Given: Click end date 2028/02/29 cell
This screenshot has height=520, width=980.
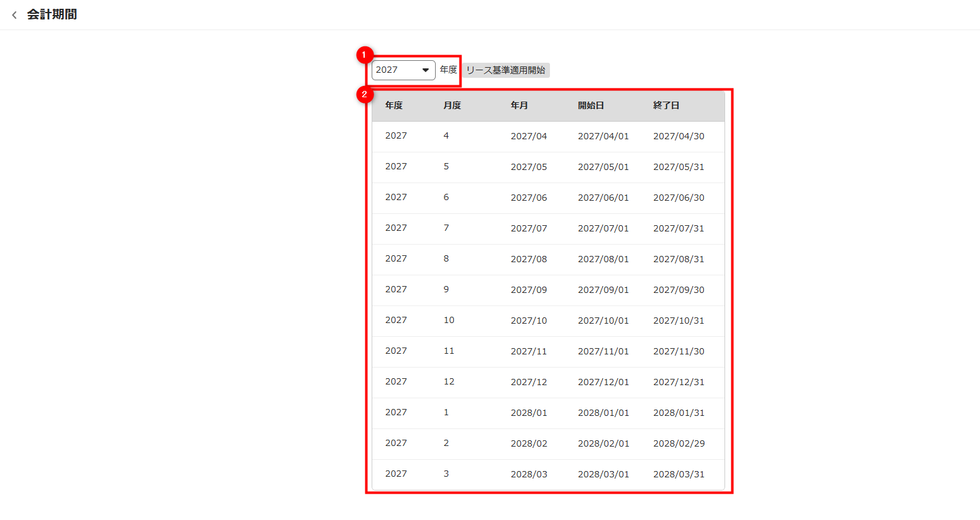Looking at the screenshot, I should tap(679, 443).
